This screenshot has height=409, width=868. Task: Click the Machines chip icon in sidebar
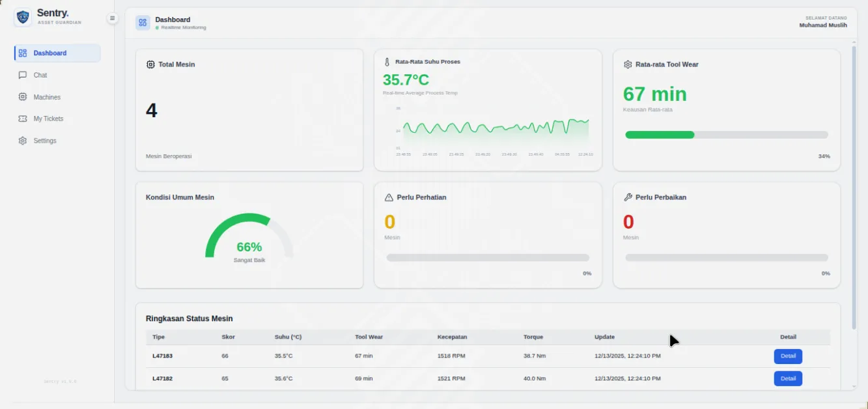23,97
